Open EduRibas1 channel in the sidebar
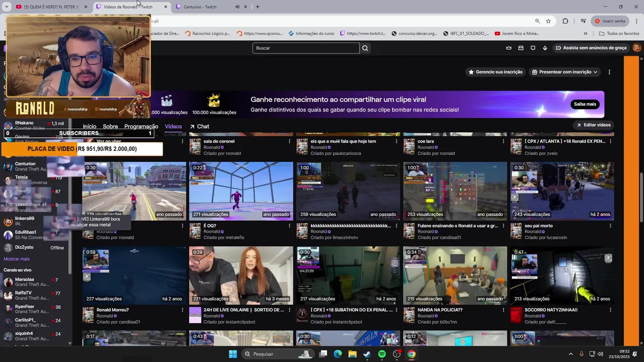The height and width of the screenshot is (362, 644). pos(34,235)
